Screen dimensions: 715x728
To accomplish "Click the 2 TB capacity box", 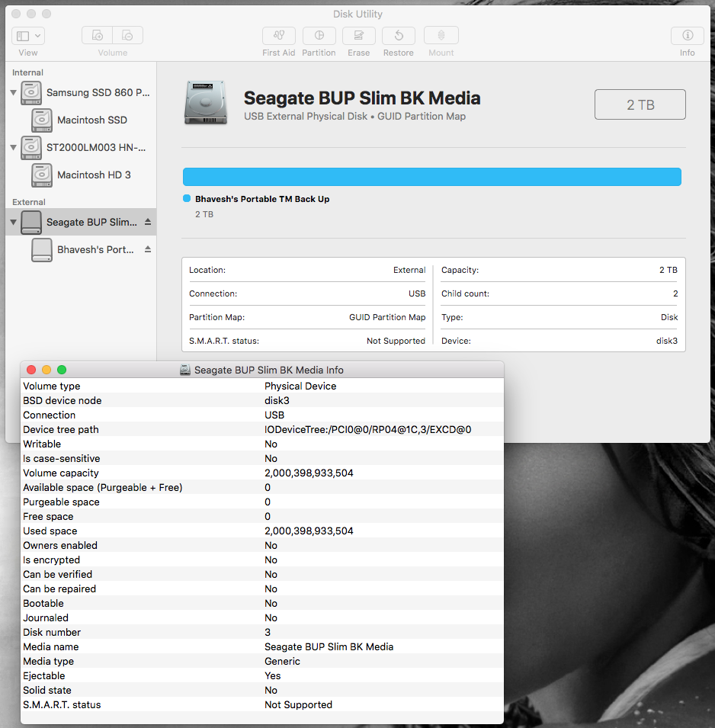I will click(640, 104).
